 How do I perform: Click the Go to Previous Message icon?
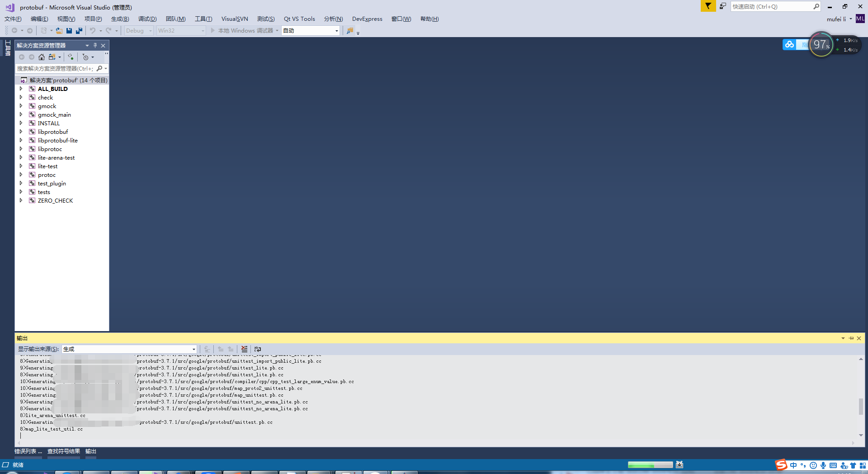(221, 349)
